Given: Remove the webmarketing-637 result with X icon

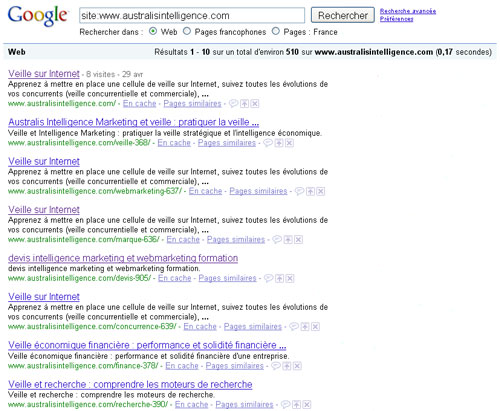Looking at the screenshot, I should tap(321, 191).
